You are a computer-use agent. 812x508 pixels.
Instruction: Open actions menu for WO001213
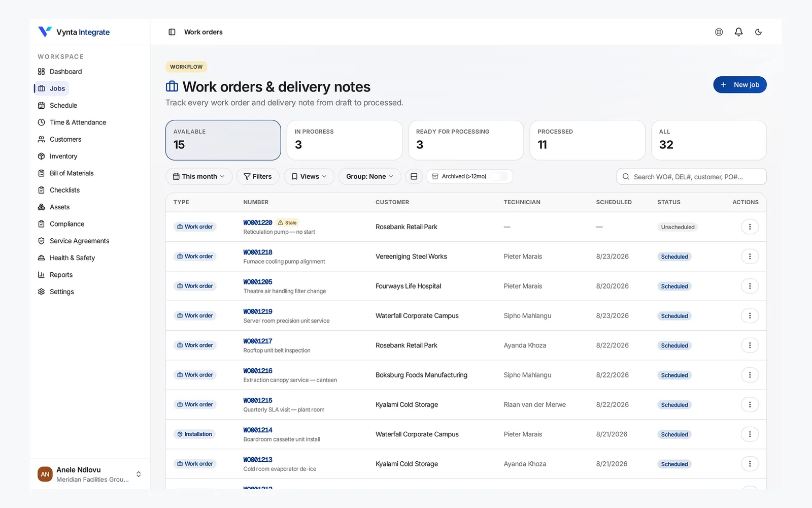(x=750, y=464)
